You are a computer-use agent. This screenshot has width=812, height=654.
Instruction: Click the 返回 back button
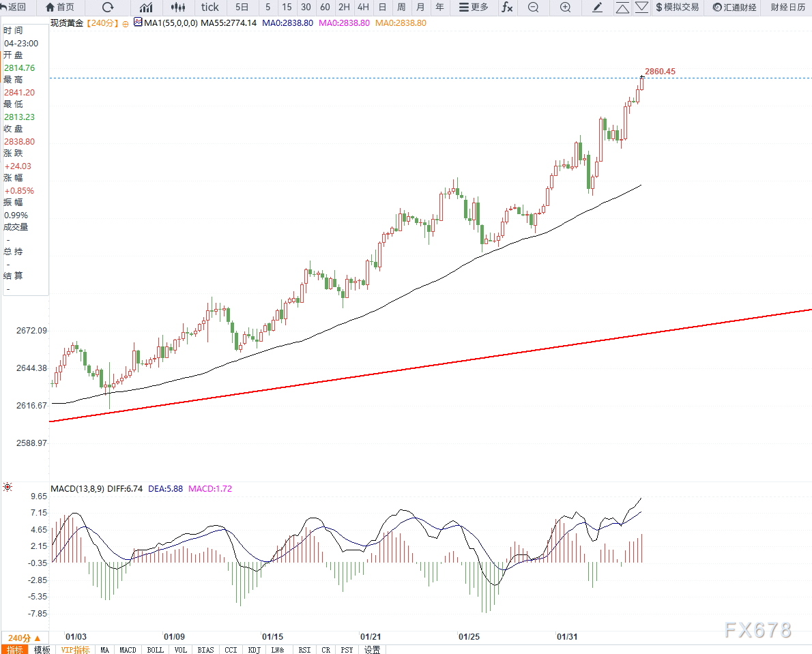(x=14, y=7)
